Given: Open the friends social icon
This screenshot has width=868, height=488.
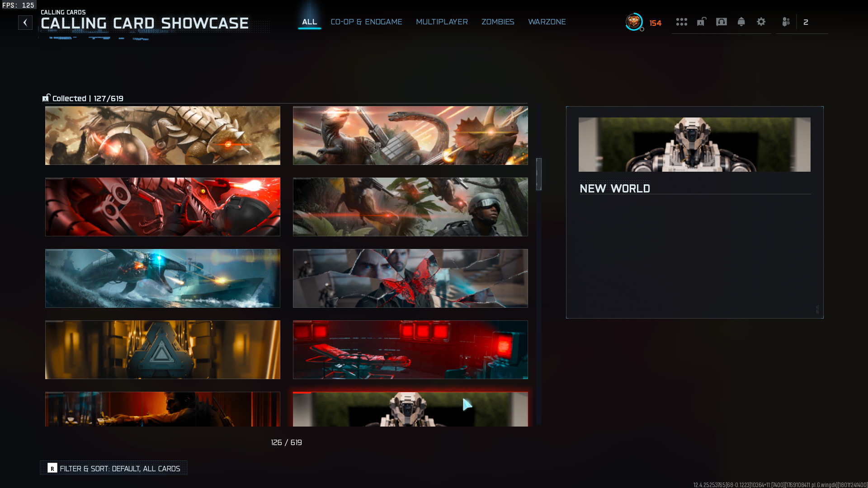Looking at the screenshot, I should click(786, 22).
